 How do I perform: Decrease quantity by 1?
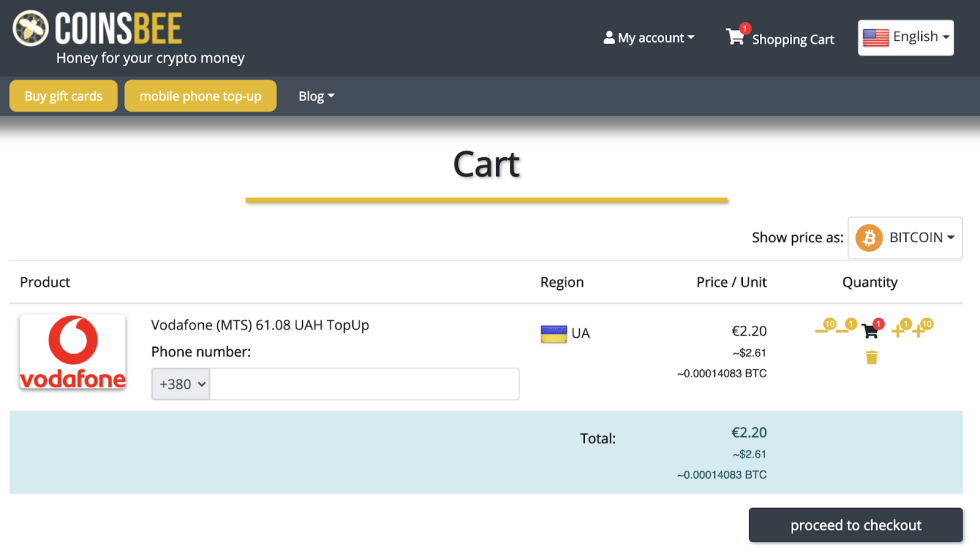point(846,327)
